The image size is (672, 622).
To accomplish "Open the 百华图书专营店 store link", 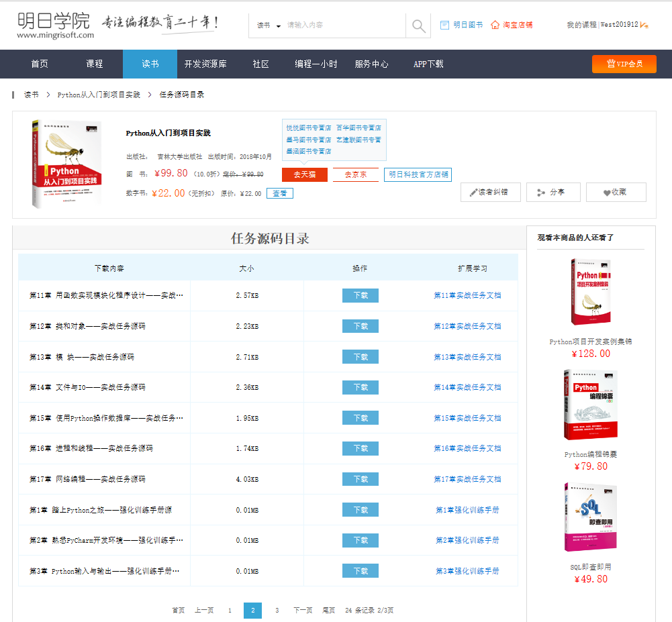I will tap(358, 127).
